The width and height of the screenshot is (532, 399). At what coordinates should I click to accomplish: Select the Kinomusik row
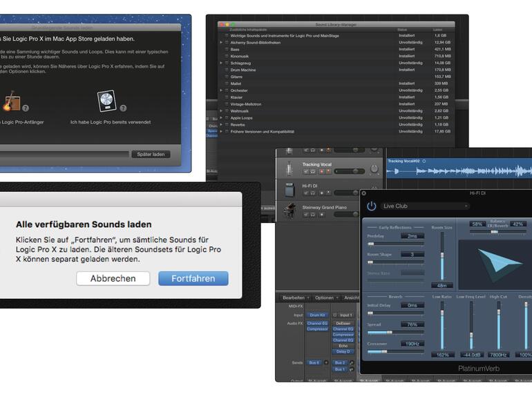point(336,56)
